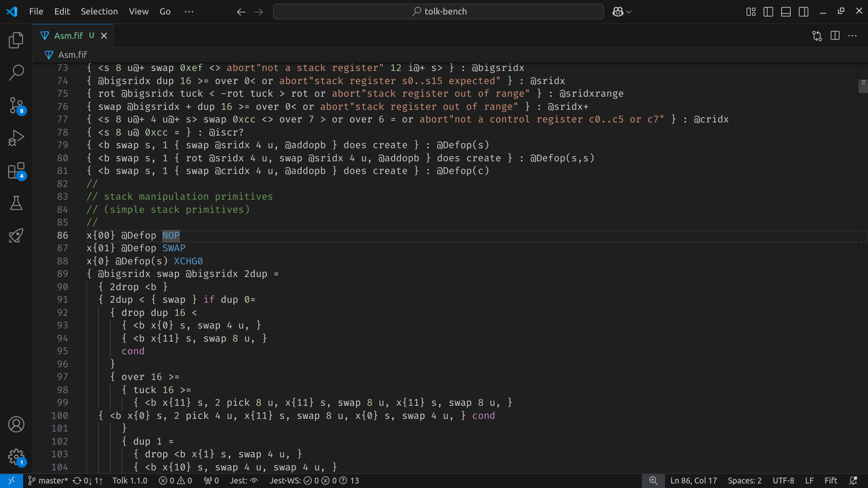Screen dimensions: 868x488
Task: Open the rocket icon activity view
Action: [16, 235]
